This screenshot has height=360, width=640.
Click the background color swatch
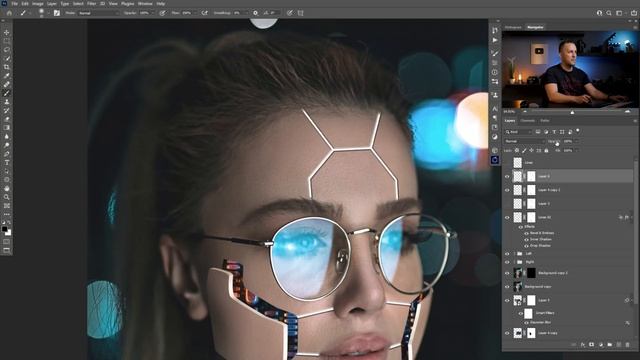[9, 233]
